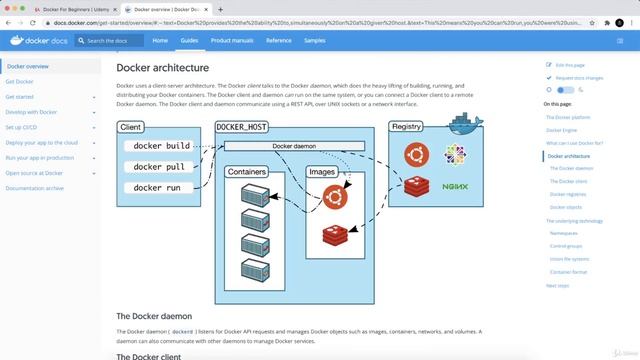Click the Redis logo inside the Registry box
Viewport: 640px width, 360px height.
point(417,187)
